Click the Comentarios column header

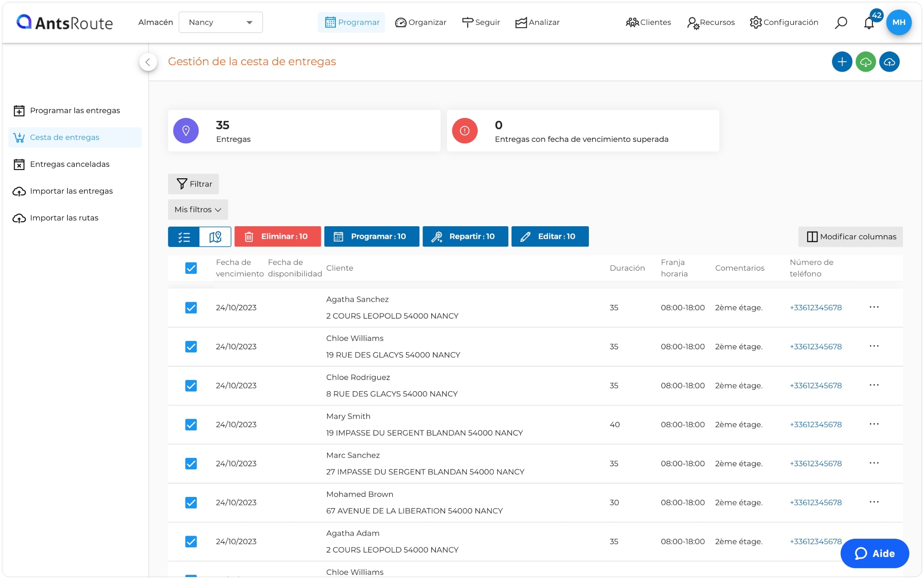point(740,268)
